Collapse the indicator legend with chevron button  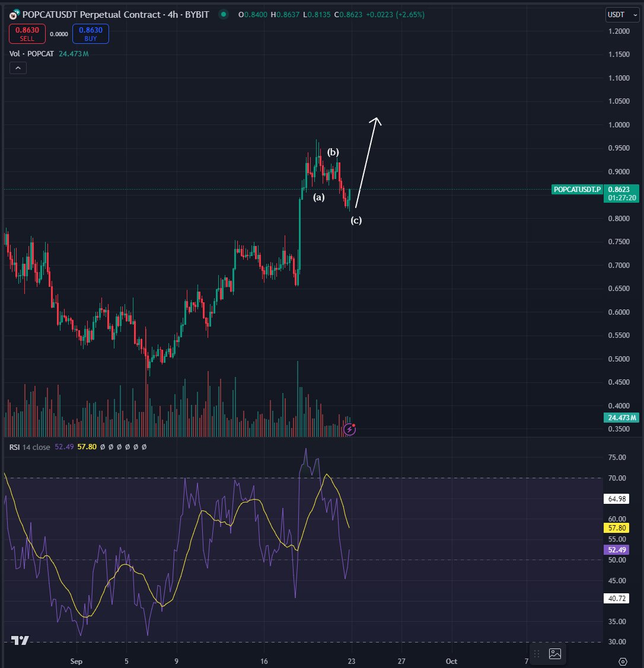pos(18,69)
